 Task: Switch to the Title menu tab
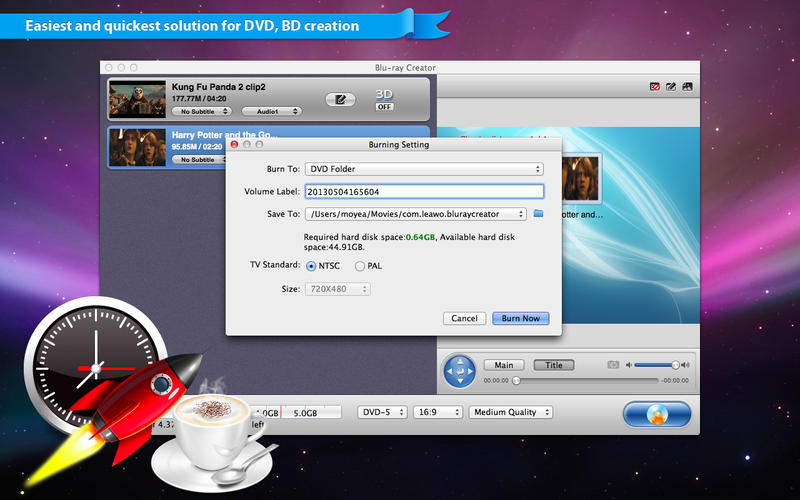click(553, 365)
